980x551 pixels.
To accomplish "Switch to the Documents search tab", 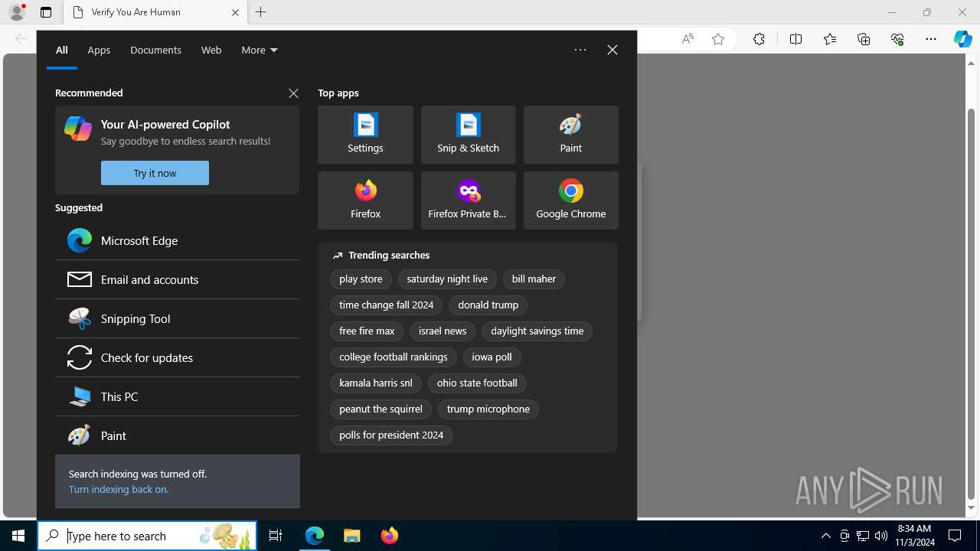I will pyautogui.click(x=155, y=50).
